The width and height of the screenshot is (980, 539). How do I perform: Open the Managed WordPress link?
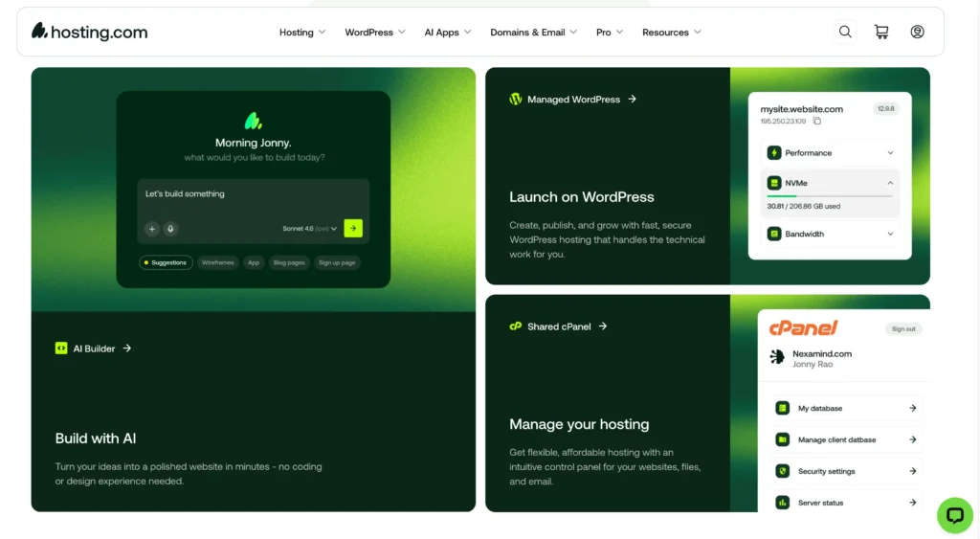(x=573, y=99)
